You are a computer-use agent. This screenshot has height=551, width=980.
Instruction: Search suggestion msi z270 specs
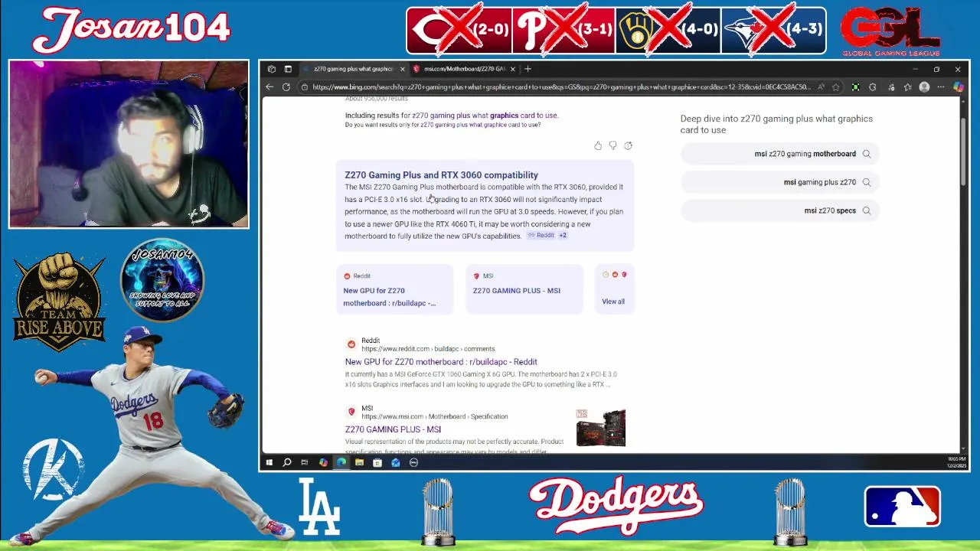[x=780, y=210]
